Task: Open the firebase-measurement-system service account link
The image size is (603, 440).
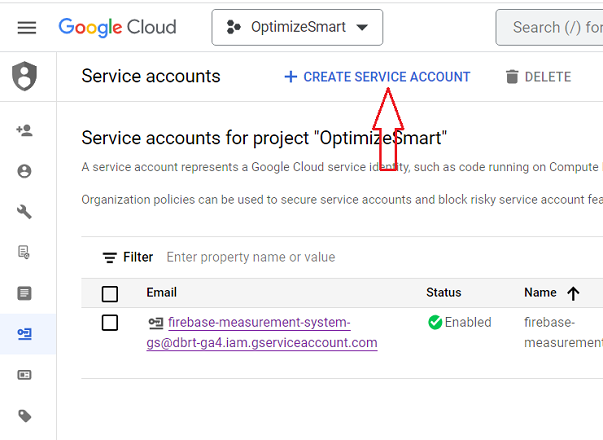Action: point(262,332)
